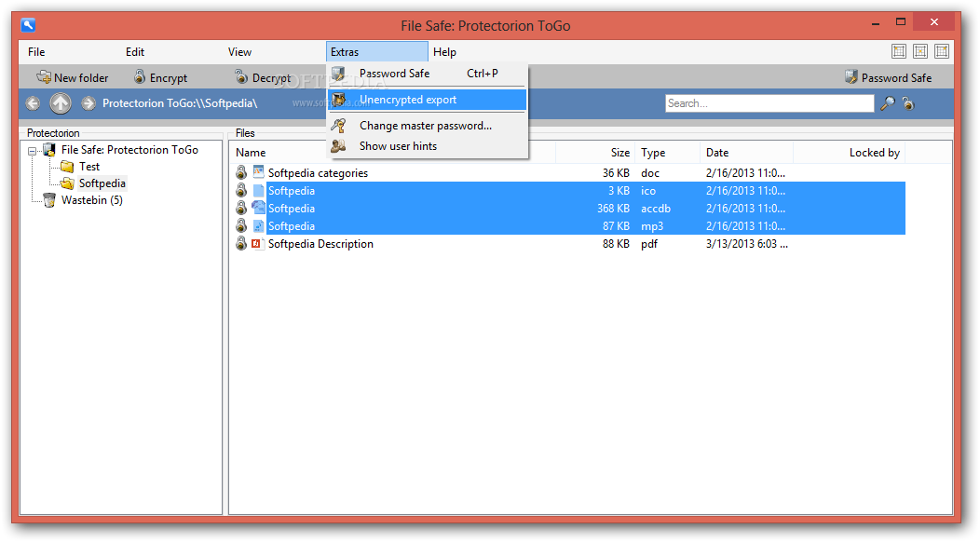Open the Wastebin (5) tree item

click(x=92, y=200)
